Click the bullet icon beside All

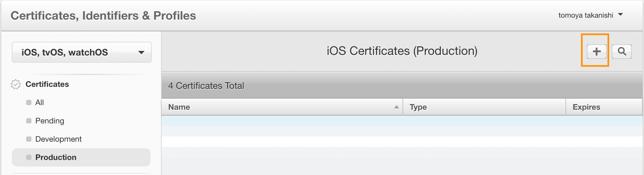29,103
